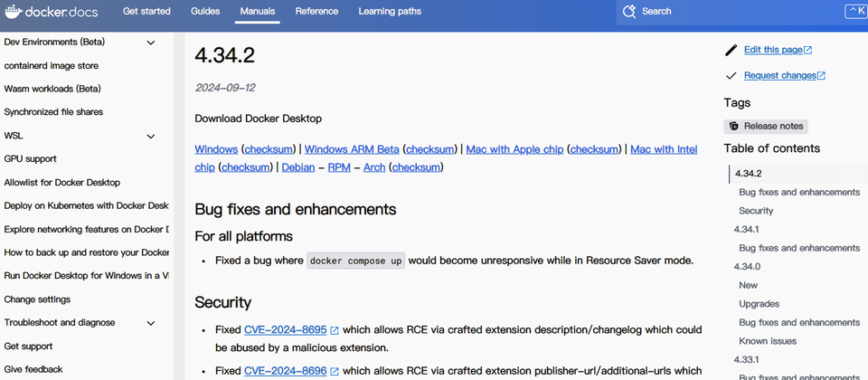Open GPU support in sidebar
Image resolution: width=868 pixels, height=380 pixels.
[x=30, y=159]
